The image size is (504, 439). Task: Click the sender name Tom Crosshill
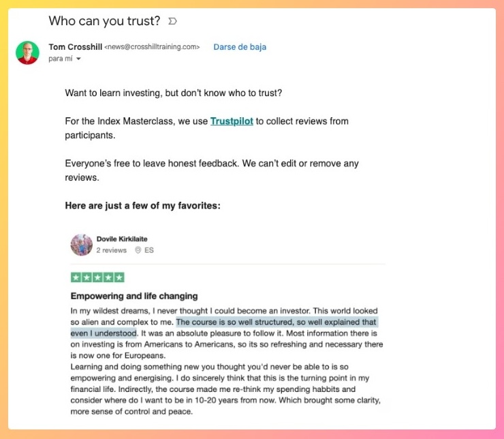tap(75, 47)
